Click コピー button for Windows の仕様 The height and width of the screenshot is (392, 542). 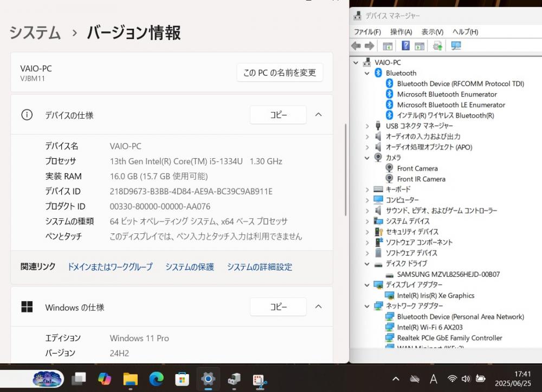click(x=278, y=306)
